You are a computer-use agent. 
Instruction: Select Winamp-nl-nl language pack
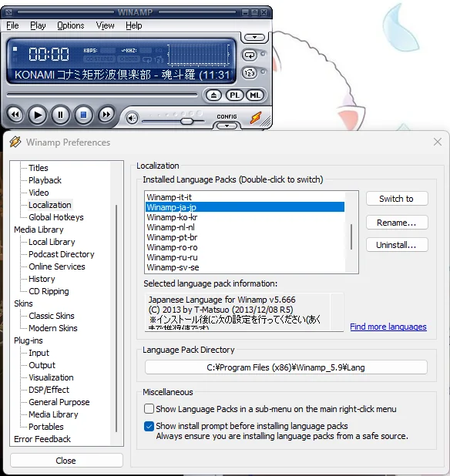(x=245, y=227)
